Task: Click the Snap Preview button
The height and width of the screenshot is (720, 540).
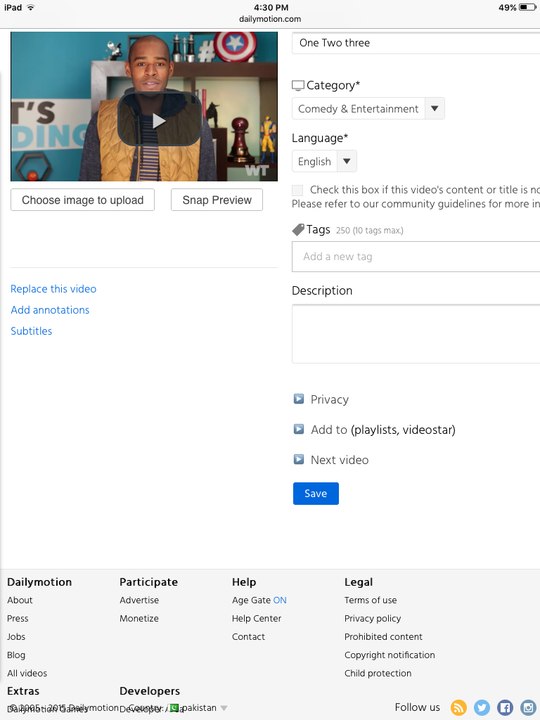Action: click(x=217, y=200)
